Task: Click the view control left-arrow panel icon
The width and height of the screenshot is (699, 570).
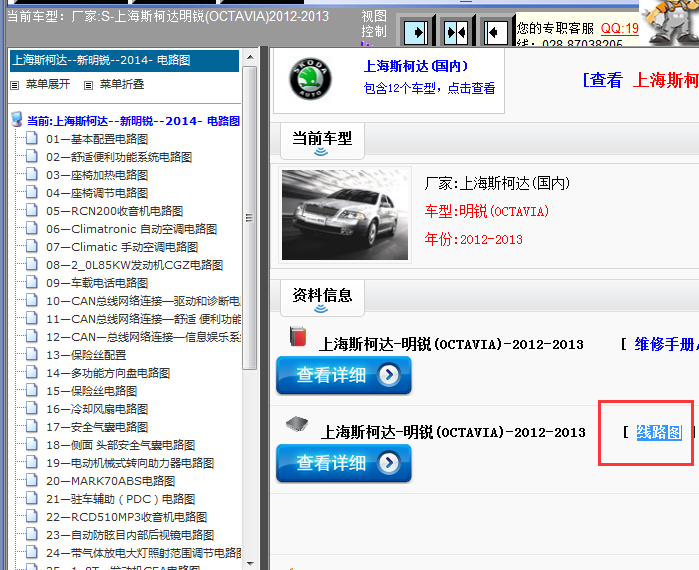Action: [x=495, y=33]
